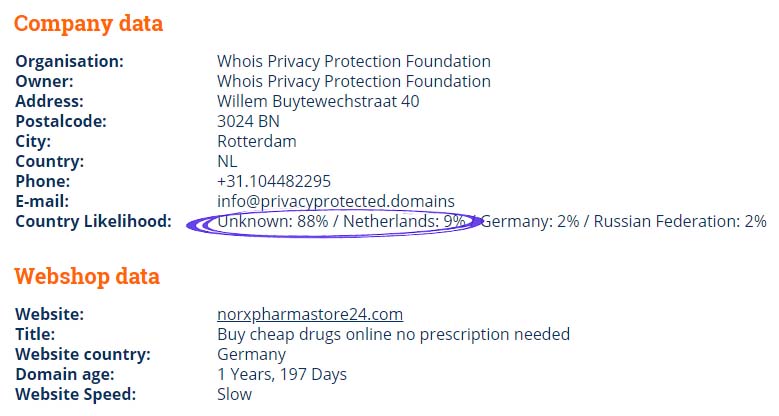Click the domain age 1 Years, 197 Days
Screen dimensions: 779x416
[282, 374]
